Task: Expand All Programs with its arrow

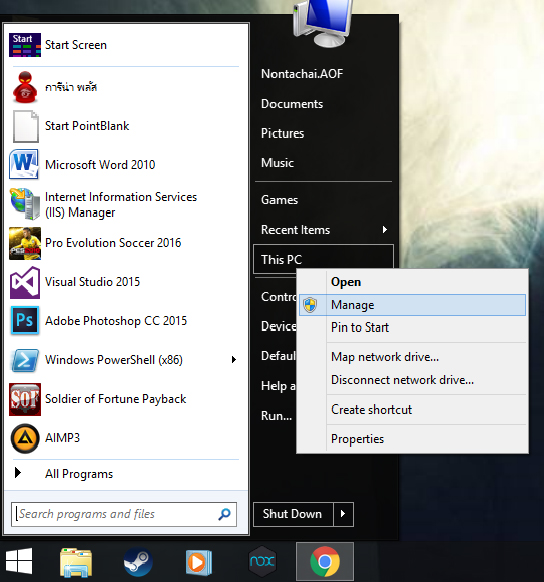Action: 17,473
